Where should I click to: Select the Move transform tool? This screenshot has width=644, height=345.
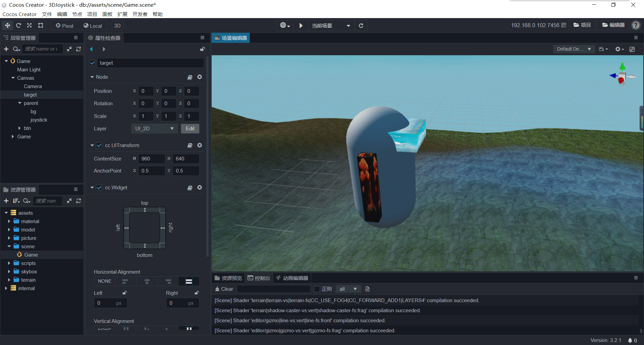pyautogui.click(x=7, y=25)
